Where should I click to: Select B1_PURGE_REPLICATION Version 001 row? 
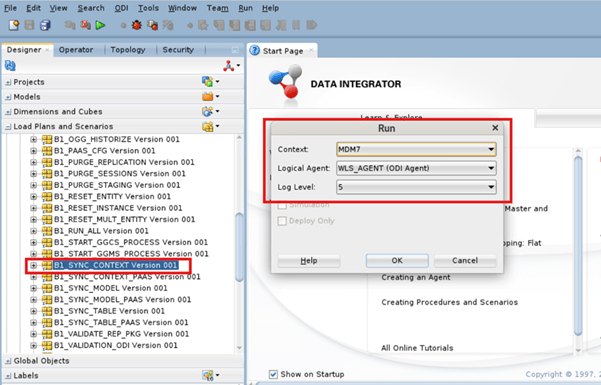(124, 162)
